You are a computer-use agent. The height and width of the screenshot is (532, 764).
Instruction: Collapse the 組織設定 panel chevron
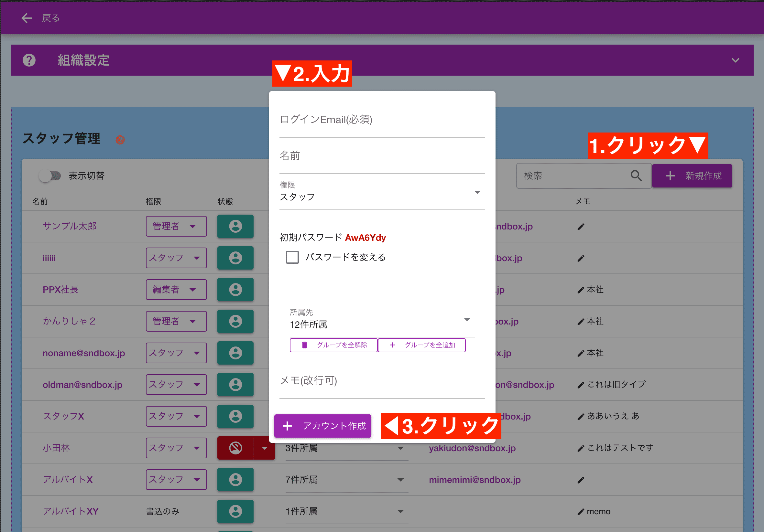tap(735, 60)
